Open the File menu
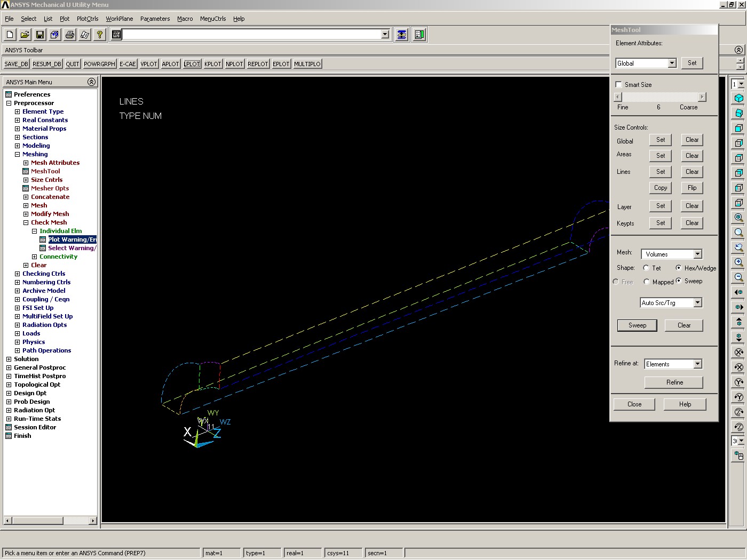 pos(9,19)
